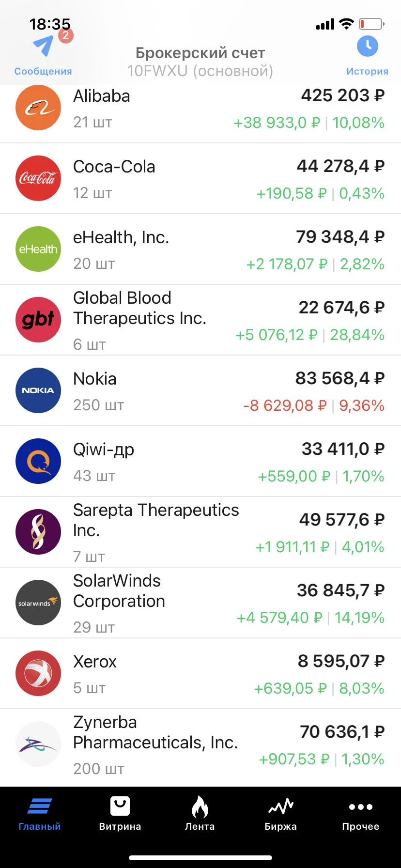Tap the Nokia blue logo
401x868 pixels.
point(38,390)
